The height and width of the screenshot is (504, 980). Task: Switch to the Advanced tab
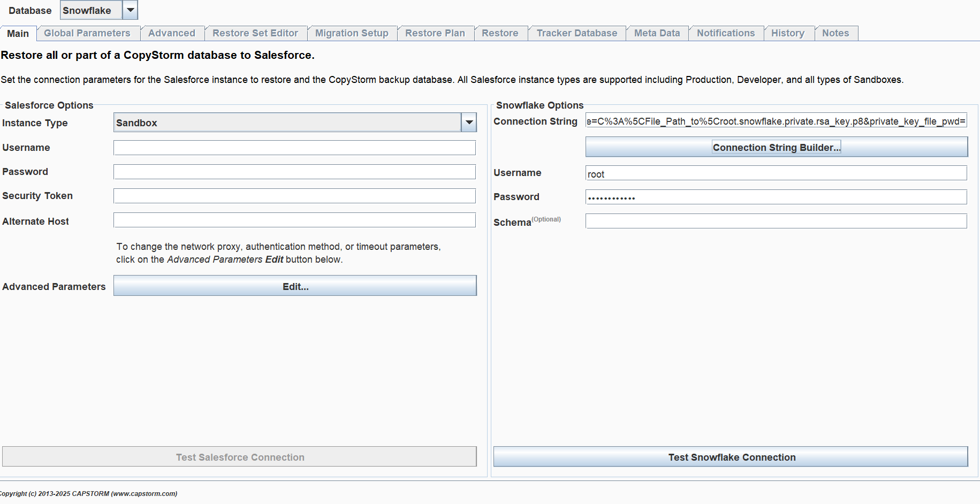click(x=172, y=33)
